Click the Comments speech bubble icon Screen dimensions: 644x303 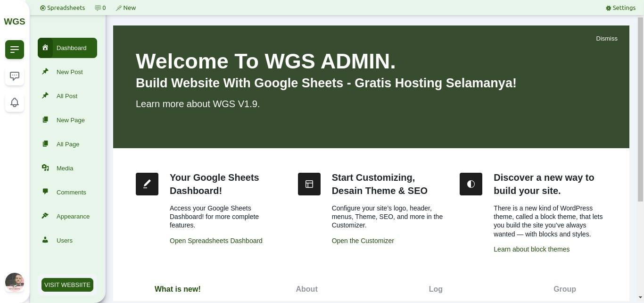point(45,192)
